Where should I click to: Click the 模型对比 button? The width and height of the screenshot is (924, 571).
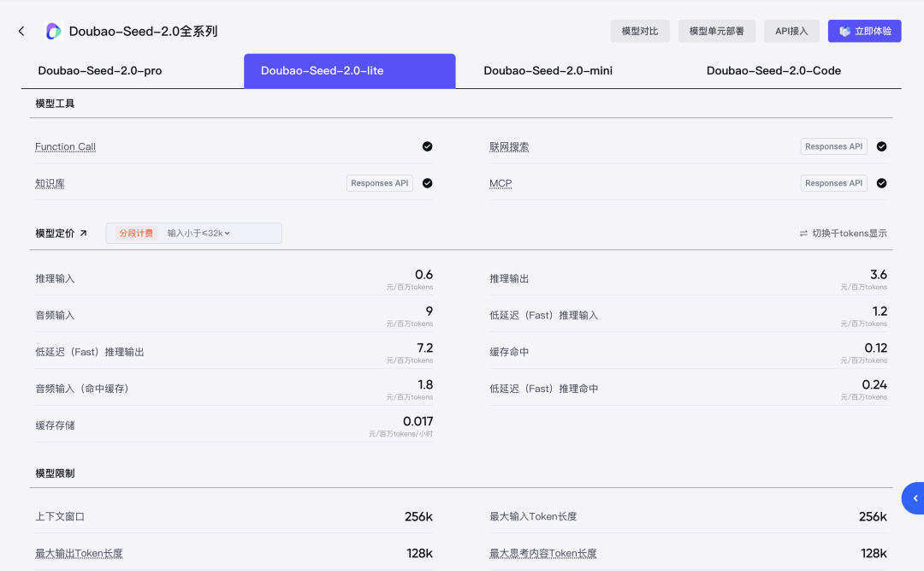click(640, 32)
